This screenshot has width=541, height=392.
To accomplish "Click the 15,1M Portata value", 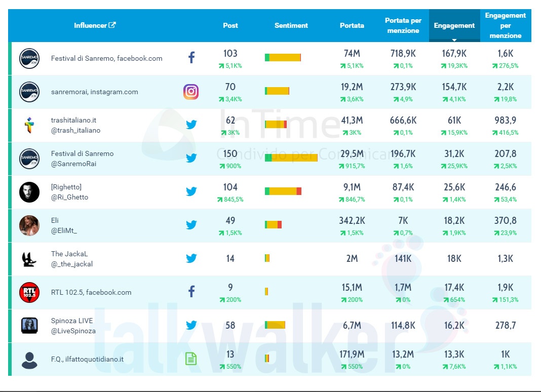I will click(352, 288).
